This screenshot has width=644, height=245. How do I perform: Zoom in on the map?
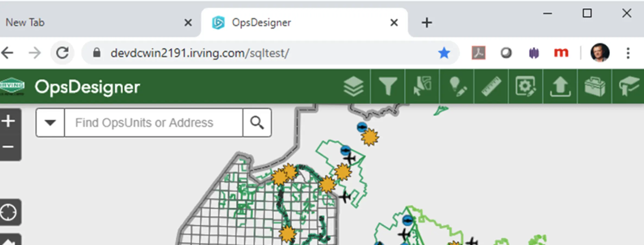[8, 122]
